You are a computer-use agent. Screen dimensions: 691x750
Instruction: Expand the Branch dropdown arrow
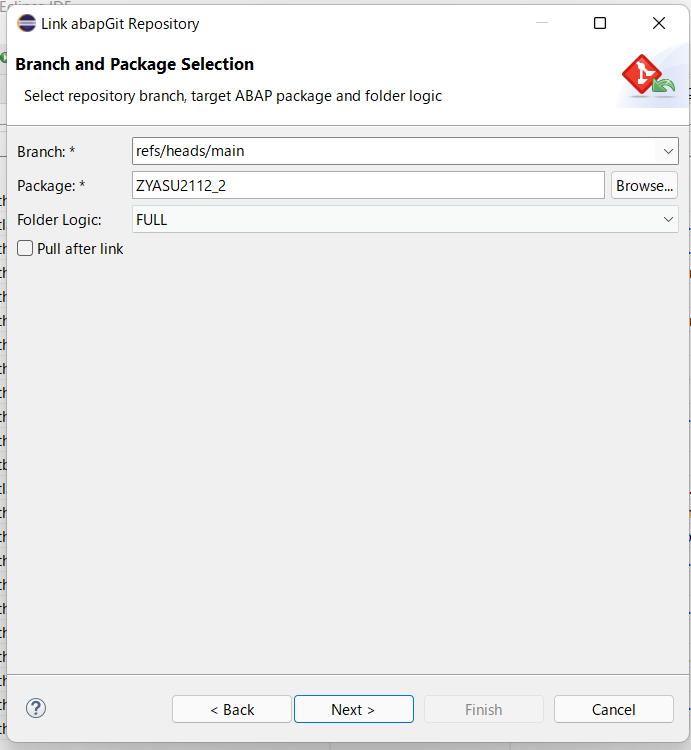(x=667, y=151)
